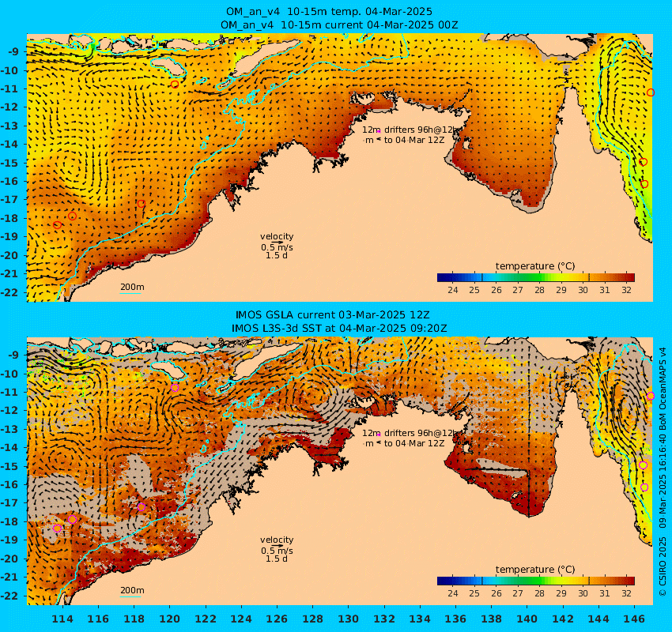
Task: Click the '12m drifters 96h@12h' label in the bottom map
Action: [x=410, y=433]
